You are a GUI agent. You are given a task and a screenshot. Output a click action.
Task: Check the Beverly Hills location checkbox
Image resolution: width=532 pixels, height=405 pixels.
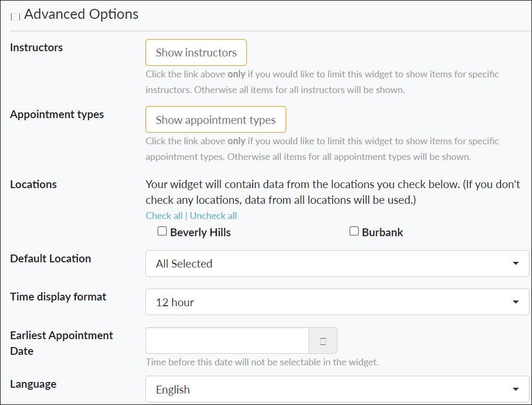pos(162,231)
